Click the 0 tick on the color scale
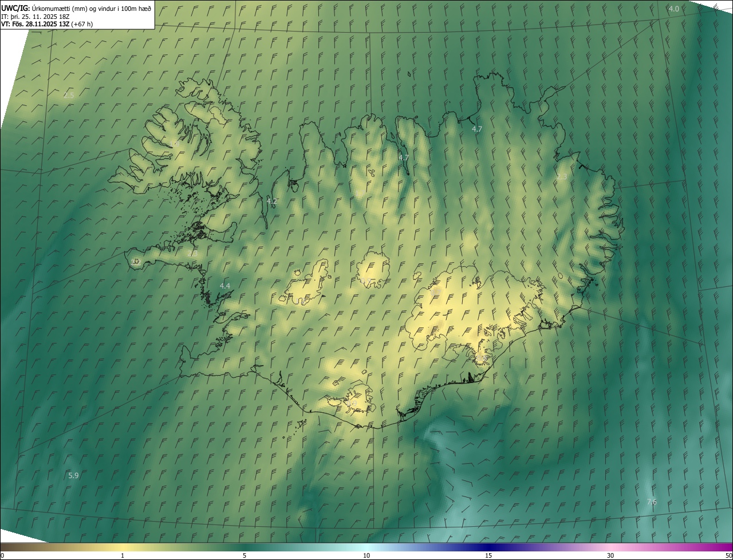The height and width of the screenshot is (560, 733). [2, 555]
